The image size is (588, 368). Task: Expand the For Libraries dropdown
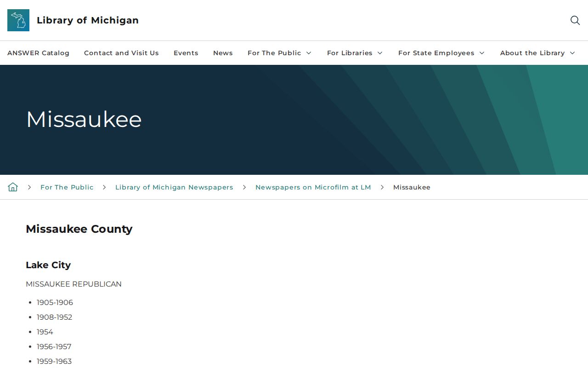[355, 53]
